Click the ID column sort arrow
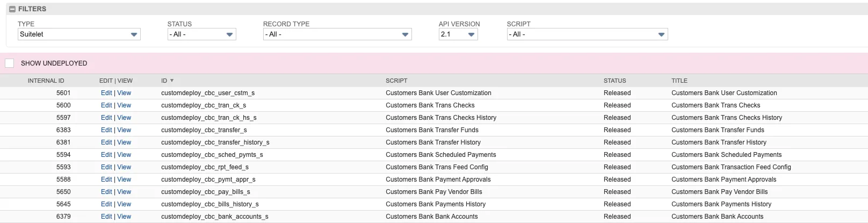The image size is (868, 223). 172,81
